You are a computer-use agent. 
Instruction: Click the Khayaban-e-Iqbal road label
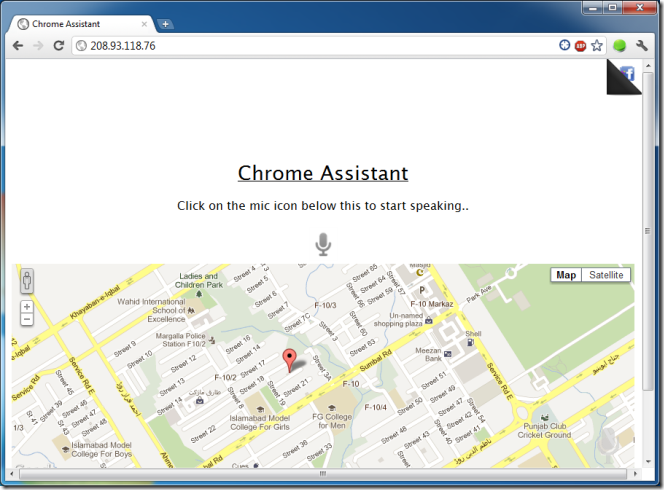point(95,302)
